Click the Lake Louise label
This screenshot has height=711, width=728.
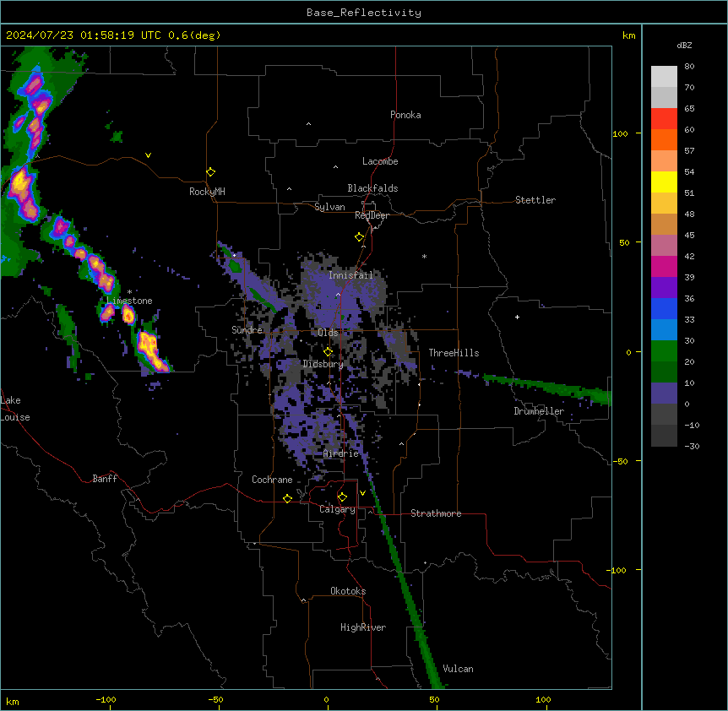click(x=15, y=409)
